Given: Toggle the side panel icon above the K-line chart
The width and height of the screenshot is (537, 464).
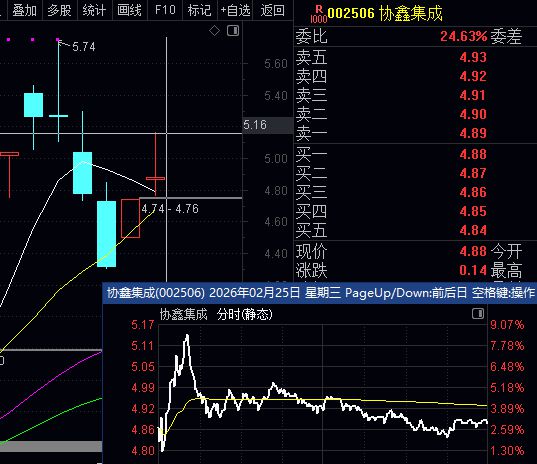Looking at the screenshot, I should point(233,31).
